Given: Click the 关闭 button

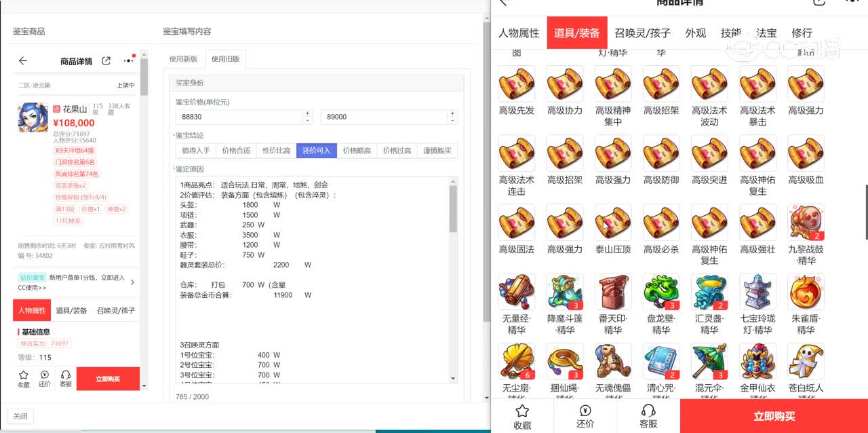Looking at the screenshot, I should (x=20, y=417).
